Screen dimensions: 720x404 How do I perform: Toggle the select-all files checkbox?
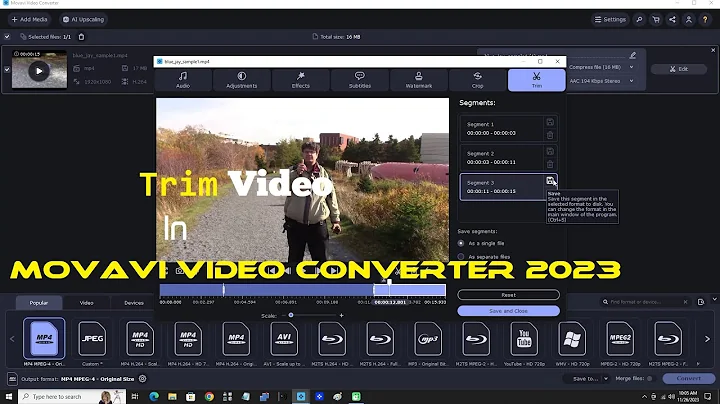tap(7, 37)
